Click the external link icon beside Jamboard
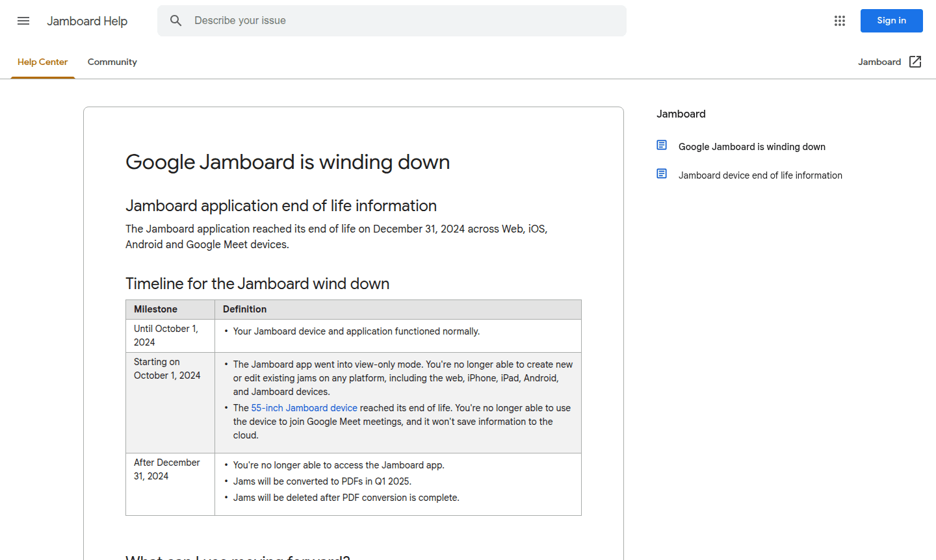 [915, 61]
